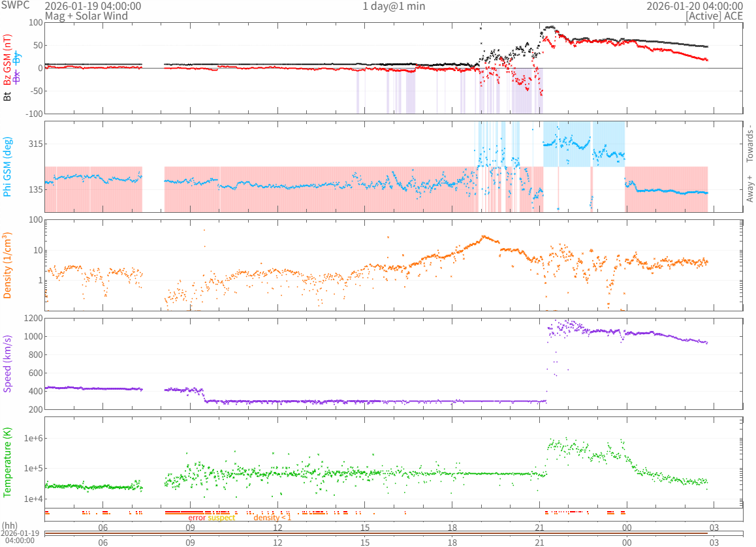The width and height of the screenshot is (756, 547).
Task: Click the Density (1/cm³) axis label
Action: (x=8, y=266)
